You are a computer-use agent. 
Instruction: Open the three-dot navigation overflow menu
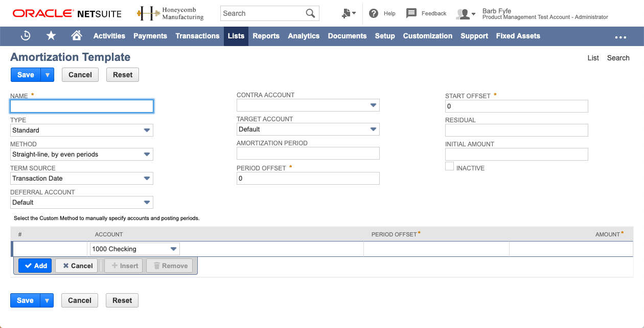pyautogui.click(x=620, y=37)
